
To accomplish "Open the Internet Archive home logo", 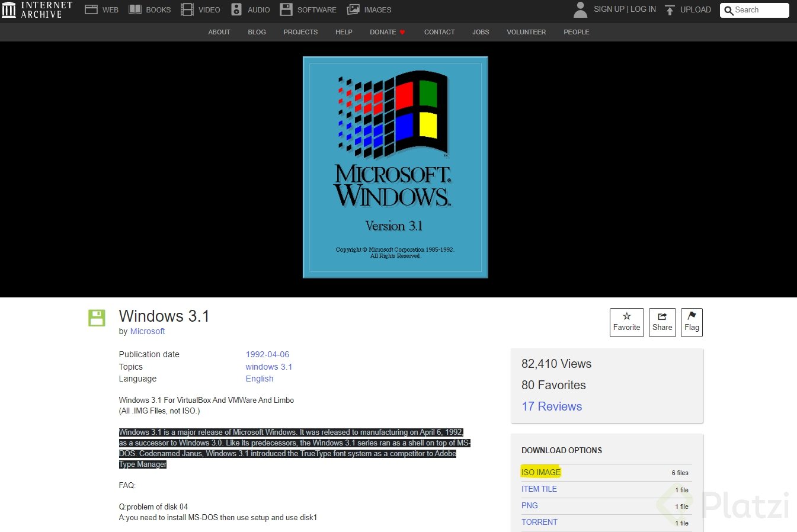I will pos(37,9).
